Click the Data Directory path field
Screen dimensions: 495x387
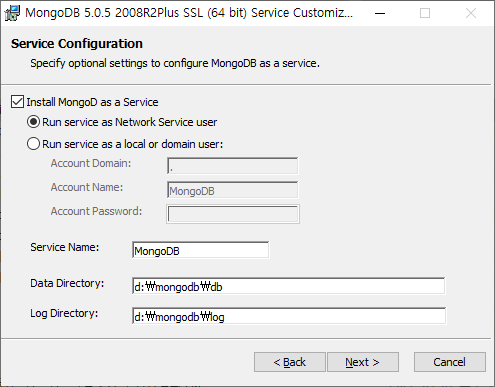(288, 286)
